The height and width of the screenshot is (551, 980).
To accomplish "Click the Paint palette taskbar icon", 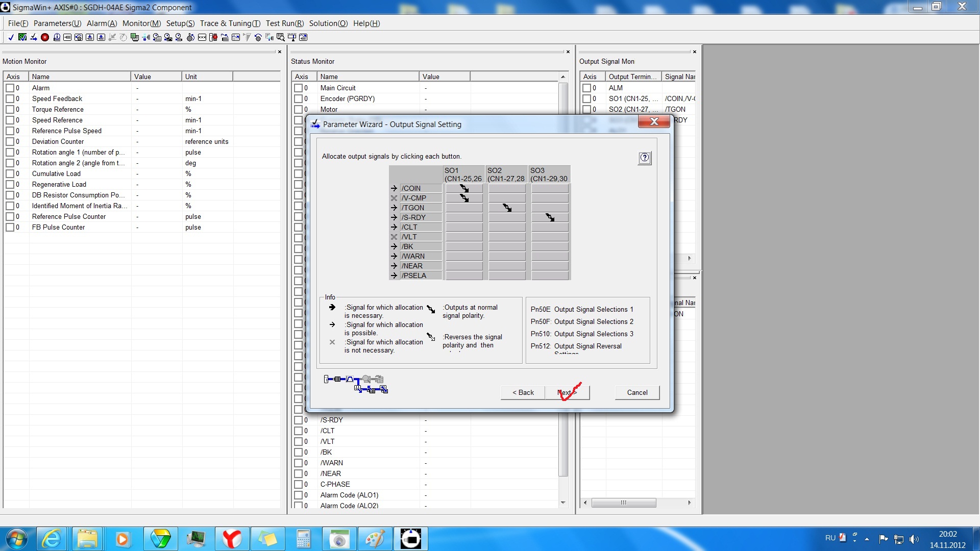I will [375, 539].
